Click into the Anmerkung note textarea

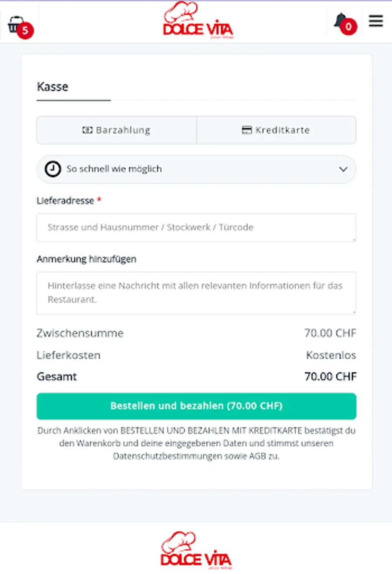point(196,293)
